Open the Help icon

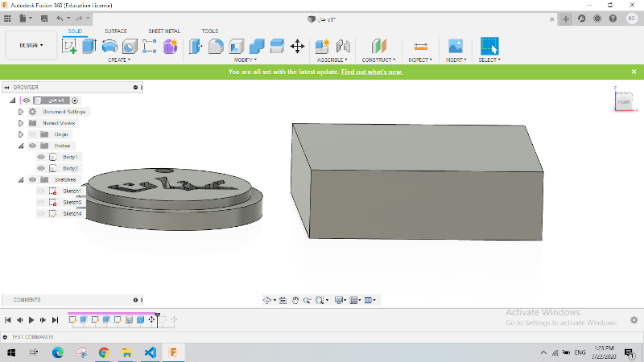pos(613,19)
